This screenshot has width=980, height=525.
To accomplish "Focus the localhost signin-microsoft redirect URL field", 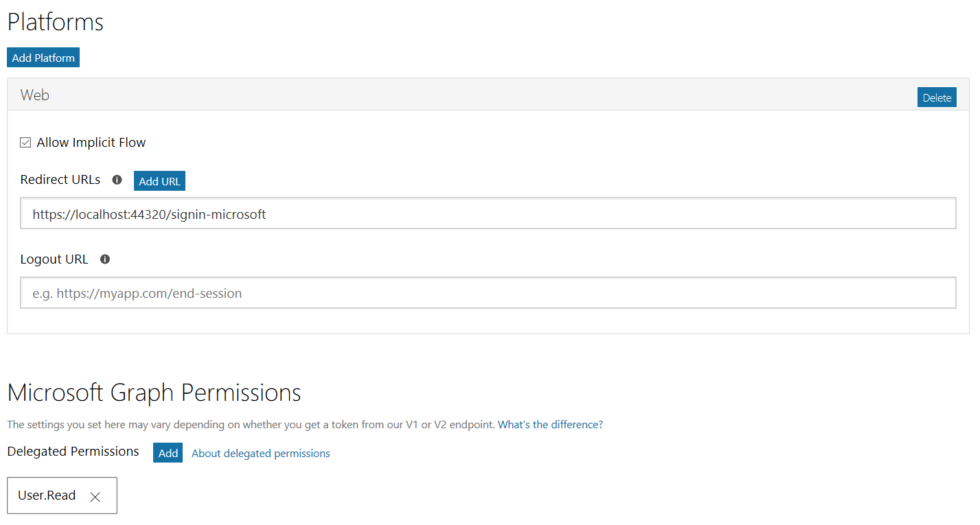I will (x=488, y=213).
